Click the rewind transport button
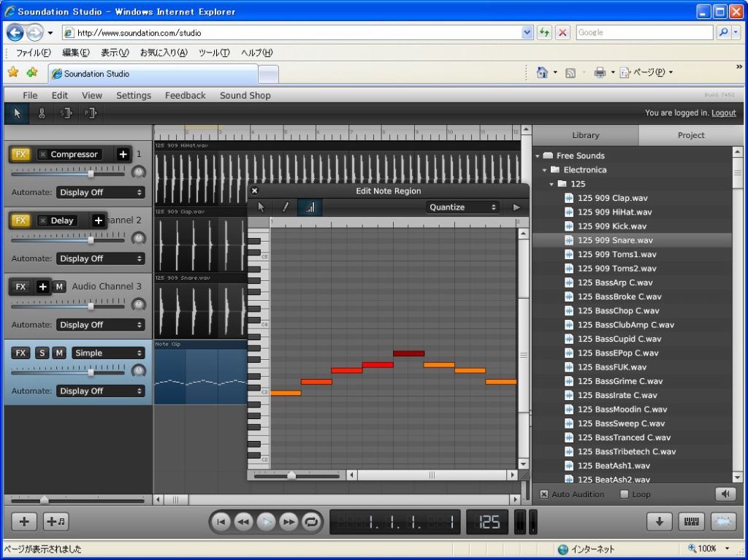Viewport: 748px width, 560px height. (243, 522)
